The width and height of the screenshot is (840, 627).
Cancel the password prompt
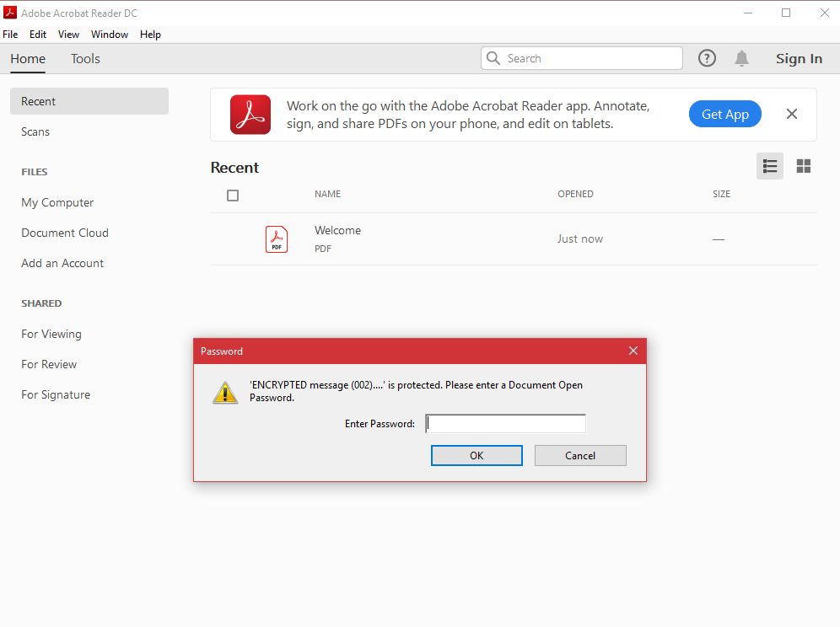click(x=580, y=455)
